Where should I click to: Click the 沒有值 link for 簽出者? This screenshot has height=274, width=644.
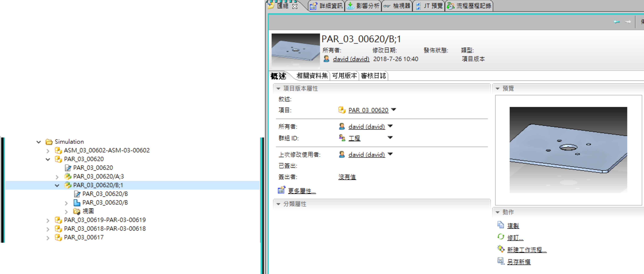[x=347, y=177]
